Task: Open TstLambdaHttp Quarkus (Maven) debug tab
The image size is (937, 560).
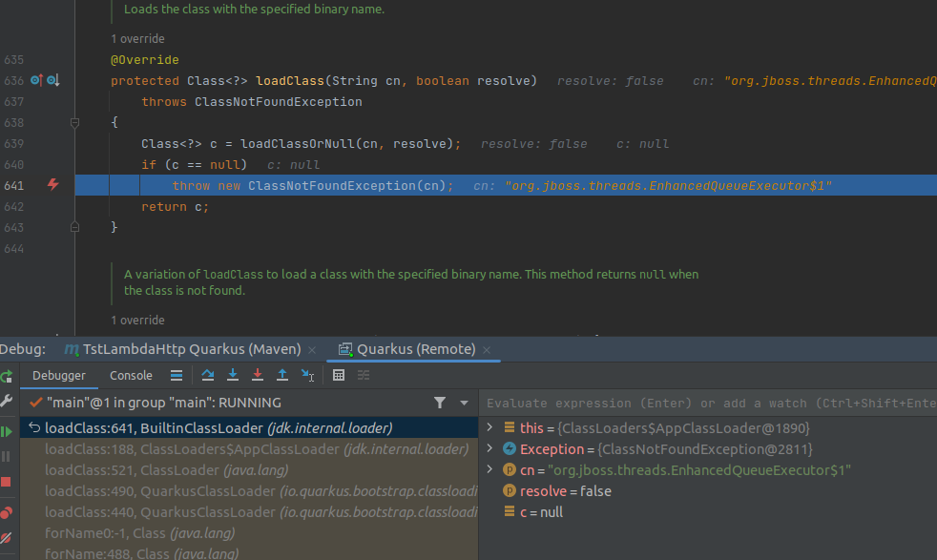Action: coord(192,349)
